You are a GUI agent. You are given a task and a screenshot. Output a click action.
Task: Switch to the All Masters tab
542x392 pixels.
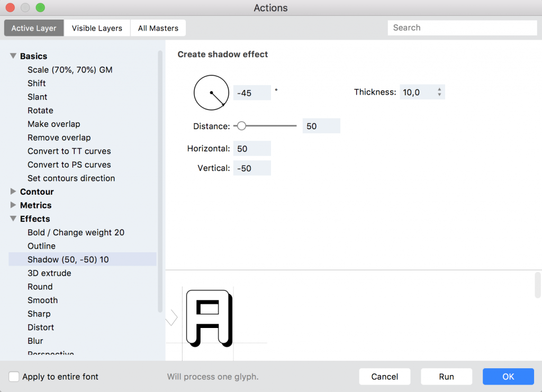158,28
